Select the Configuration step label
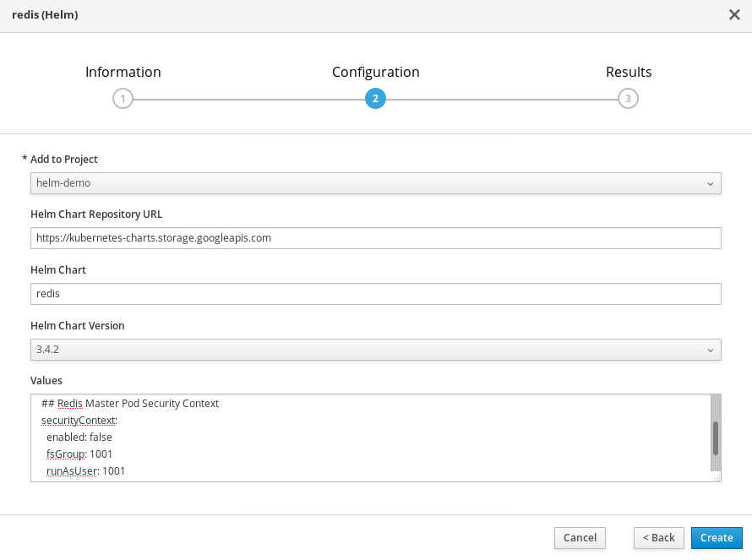 (x=375, y=72)
